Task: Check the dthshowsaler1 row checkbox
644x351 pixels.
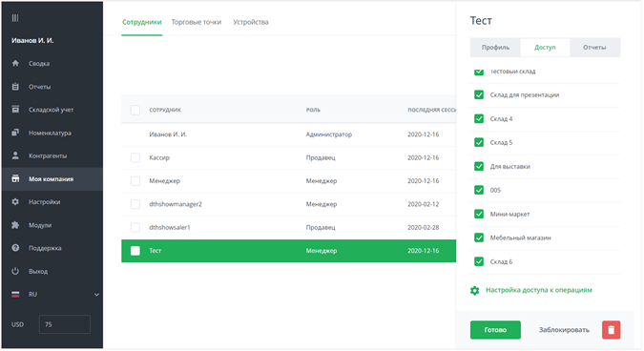Action: pyautogui.click(x=135, y=227)
